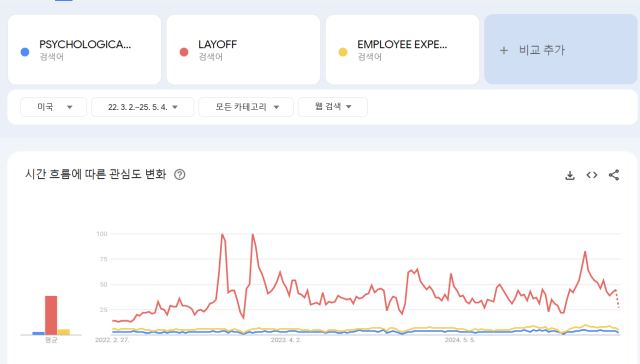Viewport: 640px width, 364px height.
Task: Open the 웹 검색 search type dropdown
Action: 333,107
